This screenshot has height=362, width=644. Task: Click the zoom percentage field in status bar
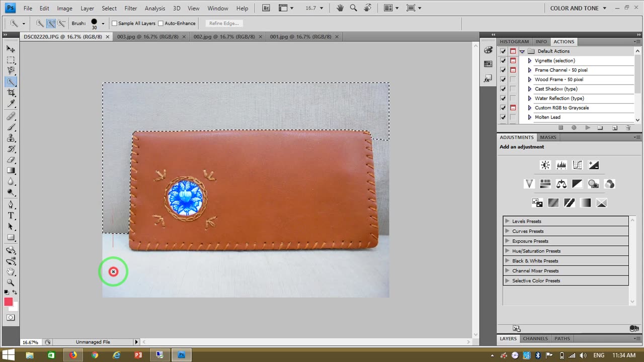click(x=30, y=342)
